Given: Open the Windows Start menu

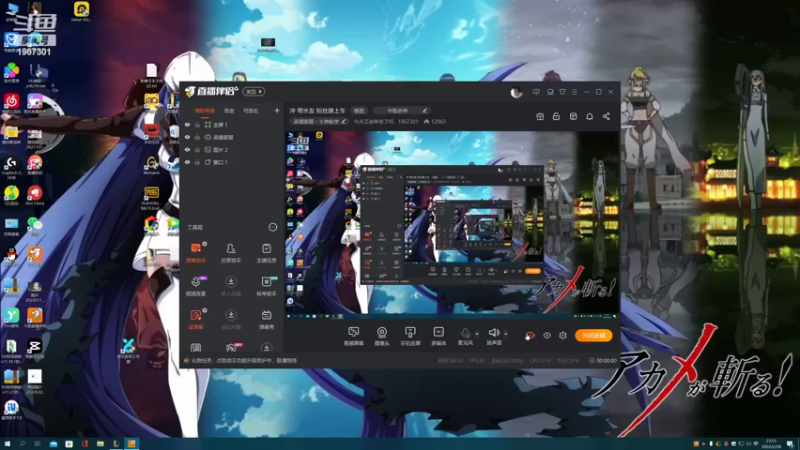Looking at the screenshot, I should coord(7,444).
